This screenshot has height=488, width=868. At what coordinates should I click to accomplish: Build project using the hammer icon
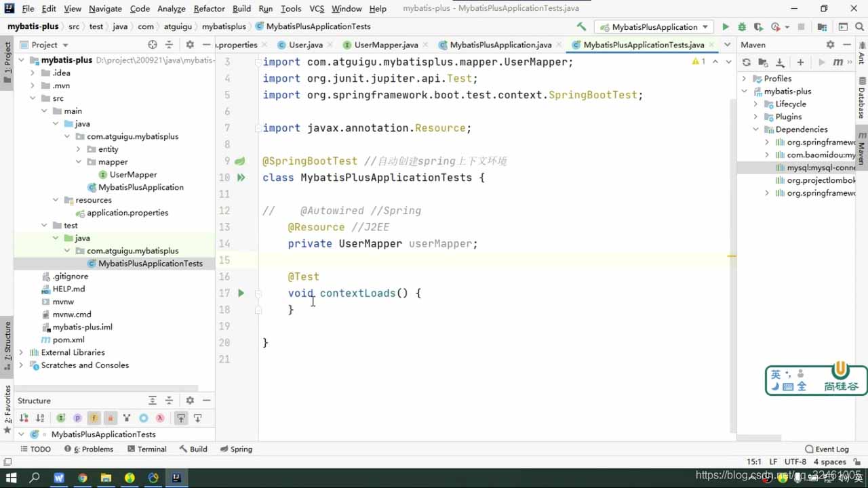tap(581, 27)
